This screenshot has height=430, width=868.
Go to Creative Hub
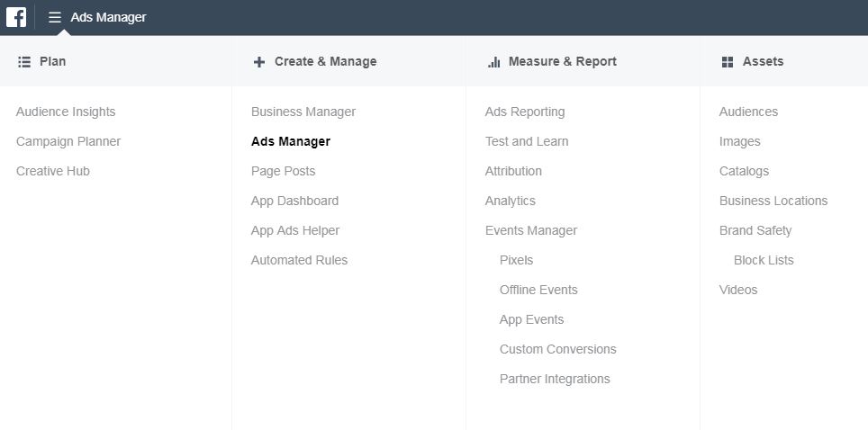click(x=52, y=172)
